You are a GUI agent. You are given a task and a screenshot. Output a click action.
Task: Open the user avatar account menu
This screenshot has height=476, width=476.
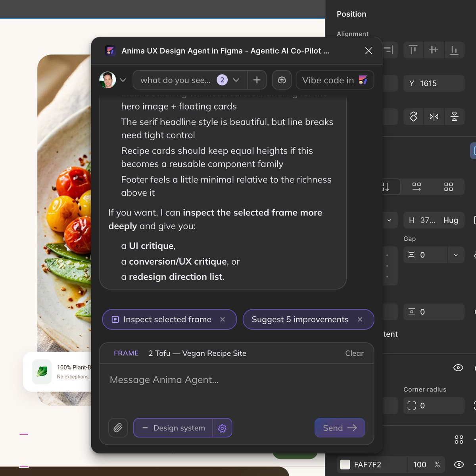113,80
